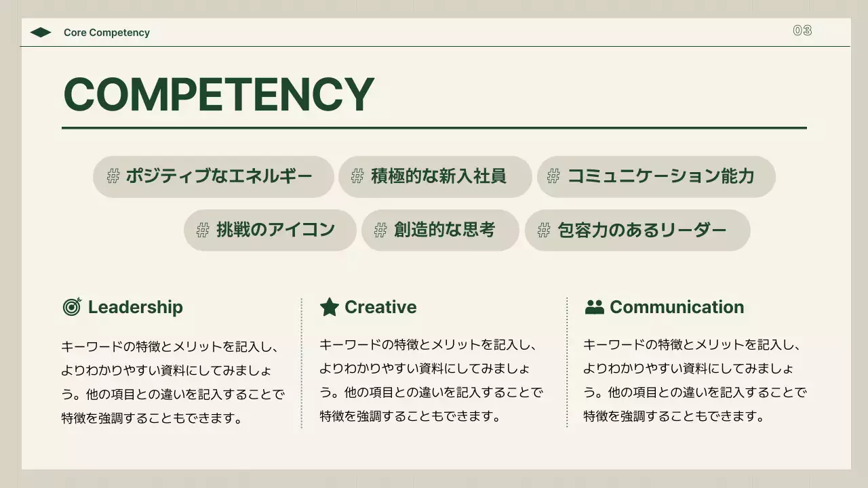Click the star icon beside Creative
This screenshot has height=488, width=868.
coord(329,307)
